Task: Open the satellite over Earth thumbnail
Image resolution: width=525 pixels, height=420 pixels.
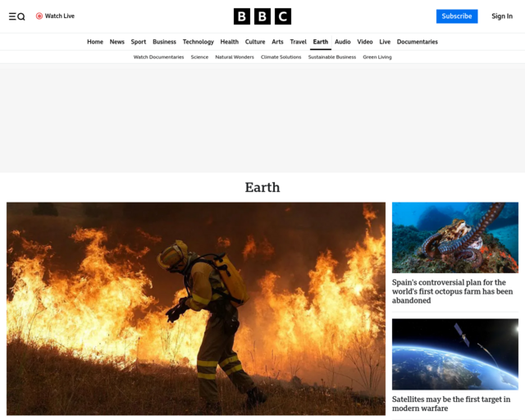Action: click(455, 354)
